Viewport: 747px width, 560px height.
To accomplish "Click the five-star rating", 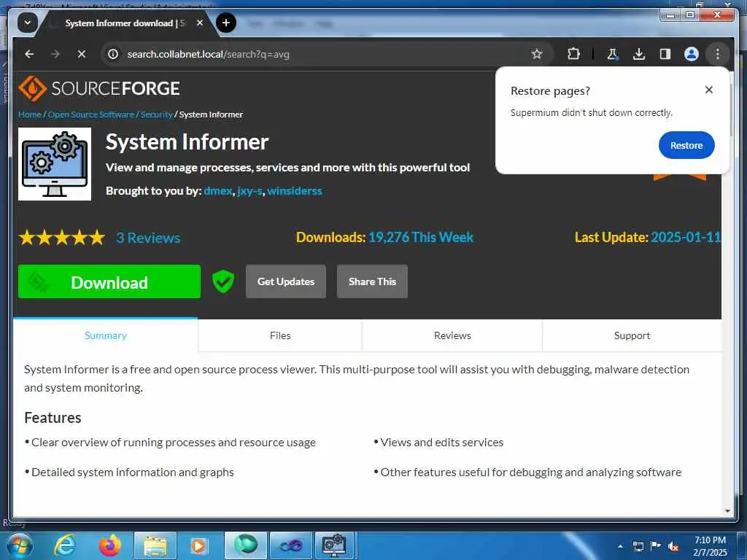I will [x=62, y=237].
